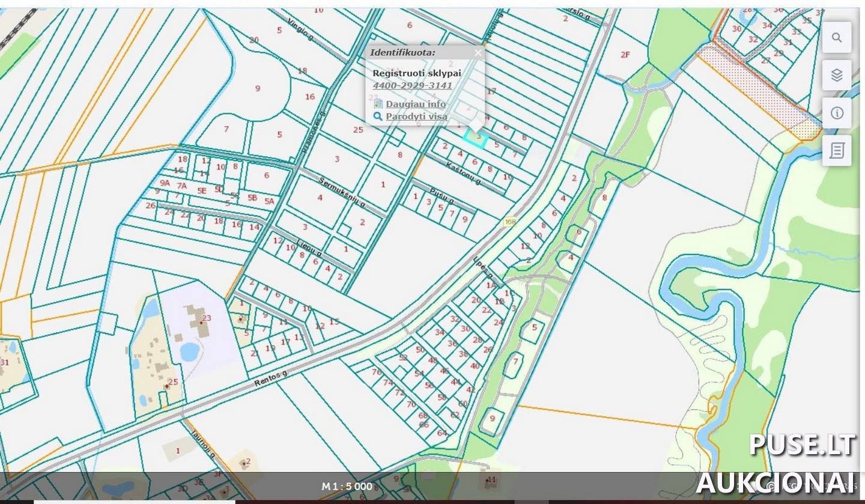Click the M 1 : 5 000 scale text
This screenshot has height=504, width=865.
point(347,487)
